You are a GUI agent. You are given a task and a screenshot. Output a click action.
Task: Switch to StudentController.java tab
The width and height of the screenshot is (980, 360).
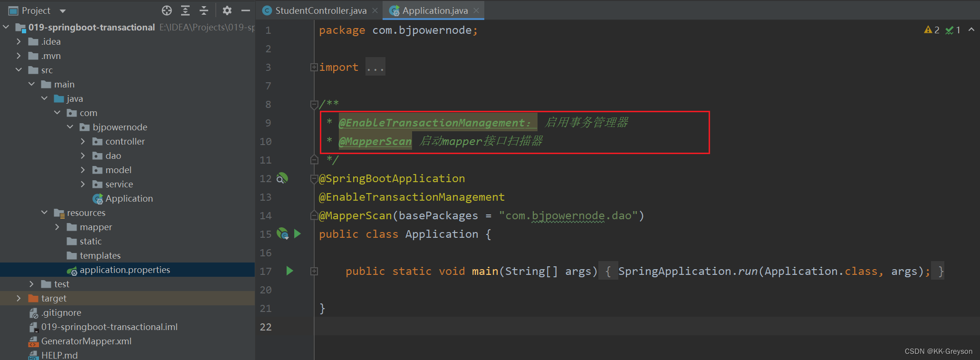(x=321, y=10)
